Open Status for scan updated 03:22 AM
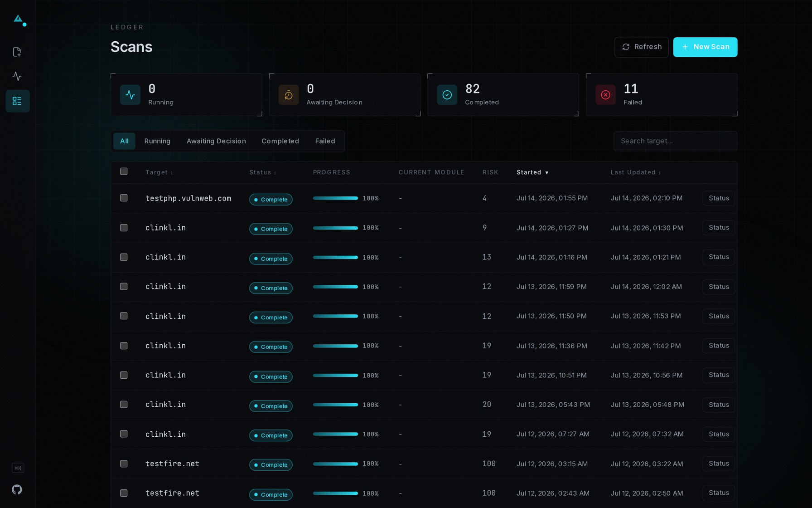 click(719, 464)
